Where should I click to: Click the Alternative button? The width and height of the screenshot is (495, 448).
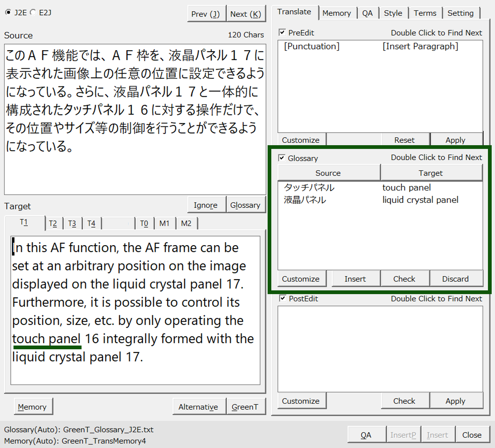(198, 407)
